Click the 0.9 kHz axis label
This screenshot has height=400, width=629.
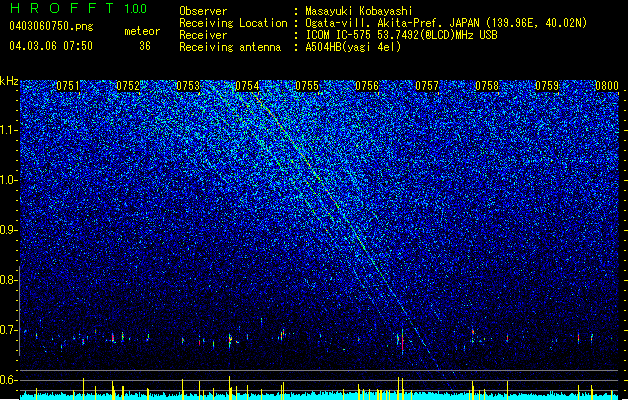pyautogui.click(x=9, y=230)
